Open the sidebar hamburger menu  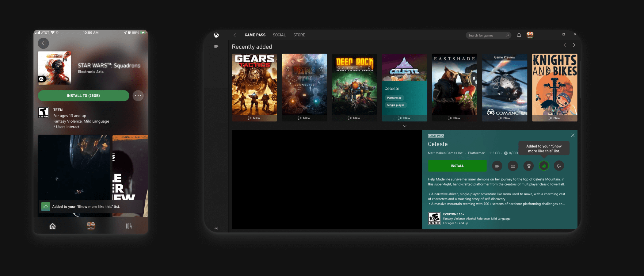coord(216,46)
